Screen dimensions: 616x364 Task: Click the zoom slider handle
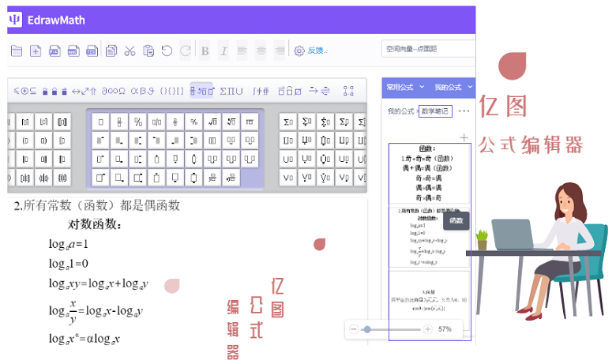coord(367,329)
